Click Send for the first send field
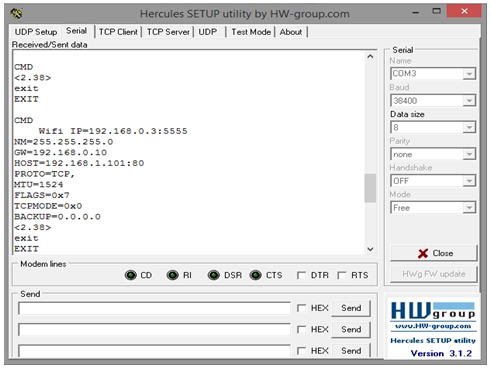The image size is (491, 368). [351, 308]
